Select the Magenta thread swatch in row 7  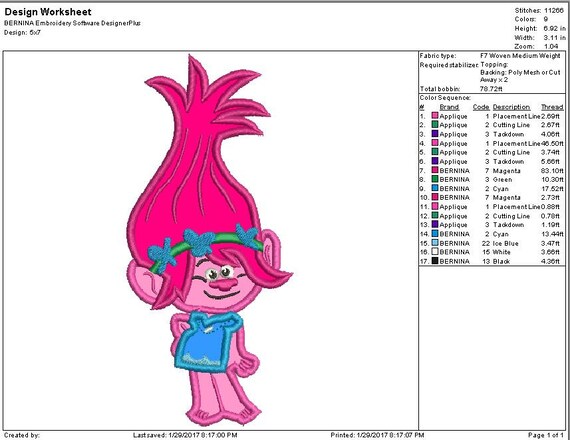(435, 170)
